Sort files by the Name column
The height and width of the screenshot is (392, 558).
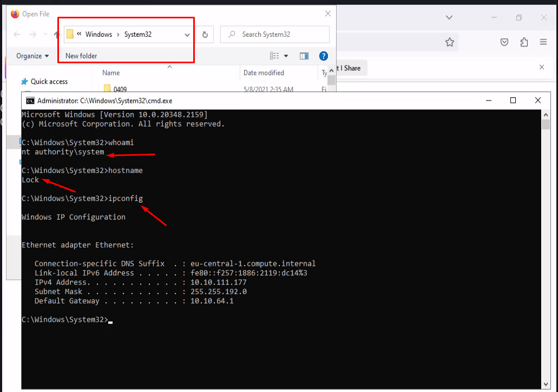(x=111, y=73)
